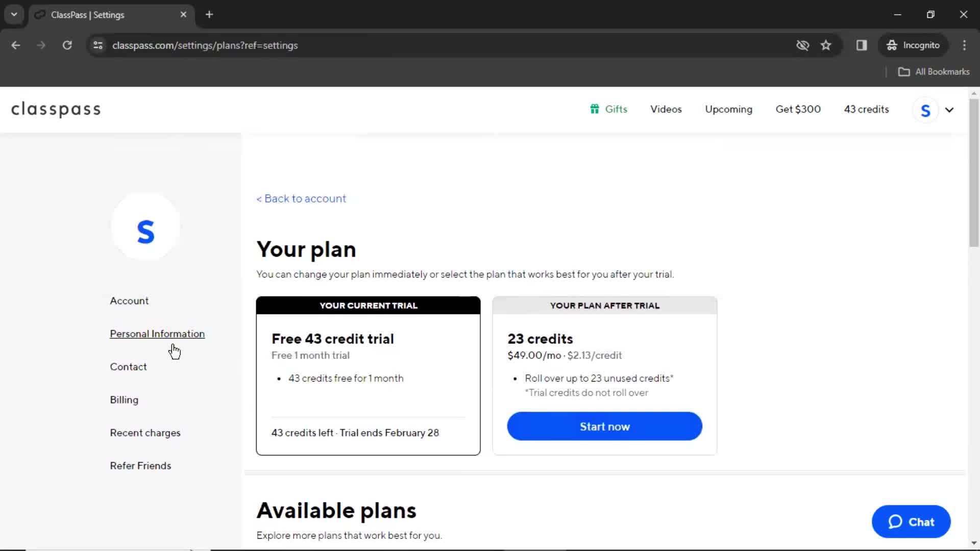980x551 pixels.
Task: Click the Personal Information sidebar link
Action: (158, 333)
